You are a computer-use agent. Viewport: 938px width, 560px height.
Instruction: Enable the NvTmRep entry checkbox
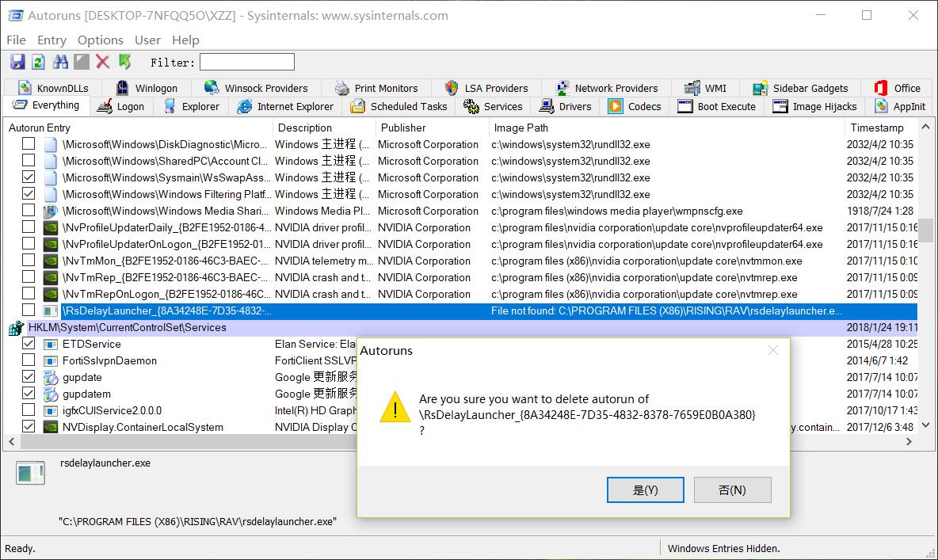[x=28, y=277]
